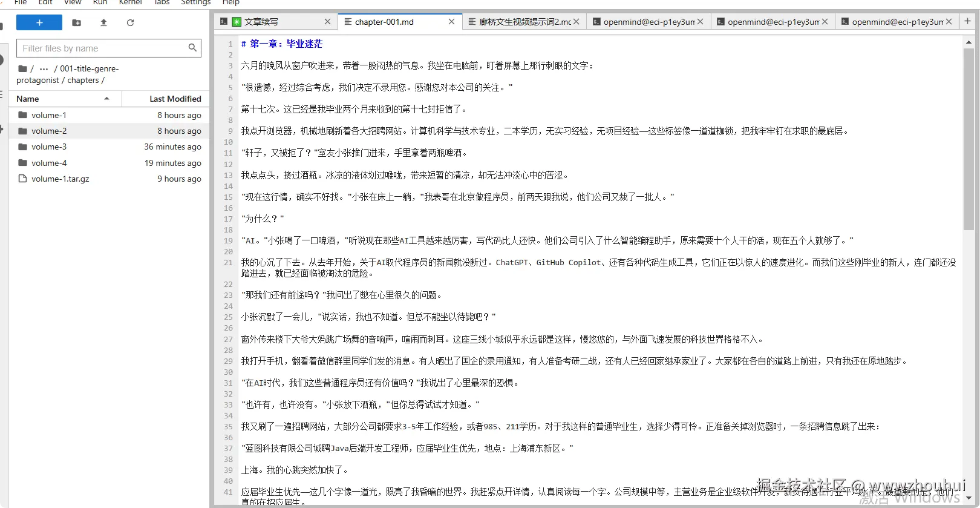Click the line '"那我们还有前途吗？"…'
The image size is (980, 508).
[342, 295]
